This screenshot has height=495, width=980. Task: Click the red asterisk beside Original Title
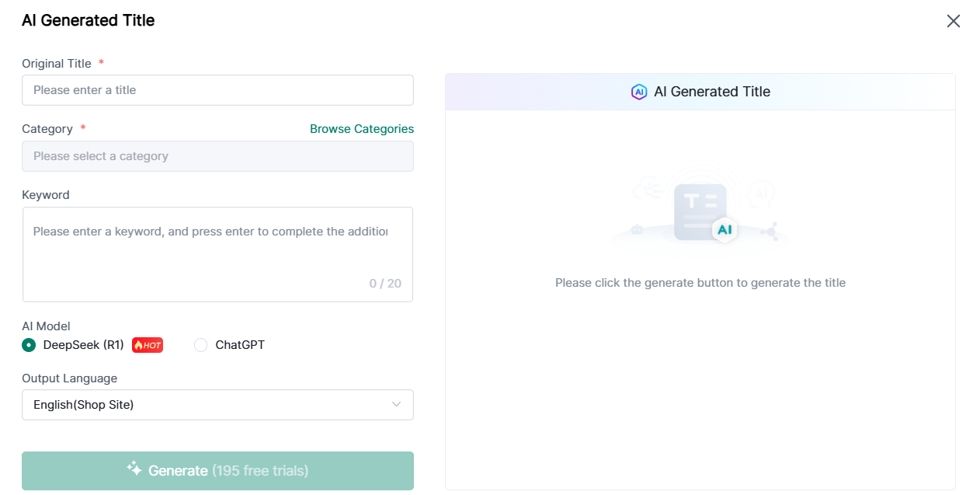point(99,63)
